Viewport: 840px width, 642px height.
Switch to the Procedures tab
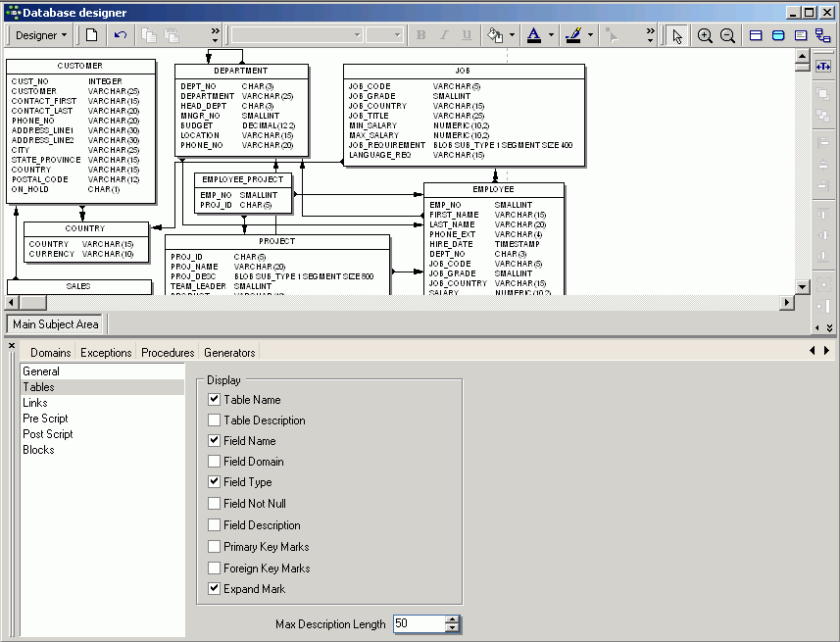[x=168, y=353]
